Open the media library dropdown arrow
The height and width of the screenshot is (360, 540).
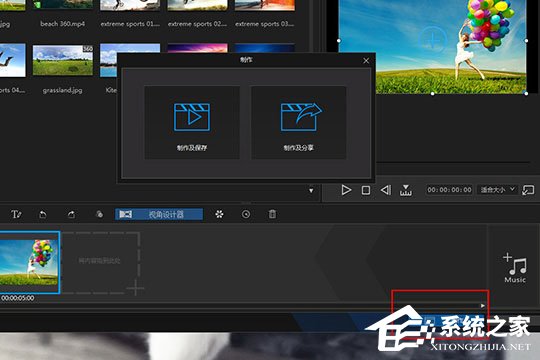point(311,191)
